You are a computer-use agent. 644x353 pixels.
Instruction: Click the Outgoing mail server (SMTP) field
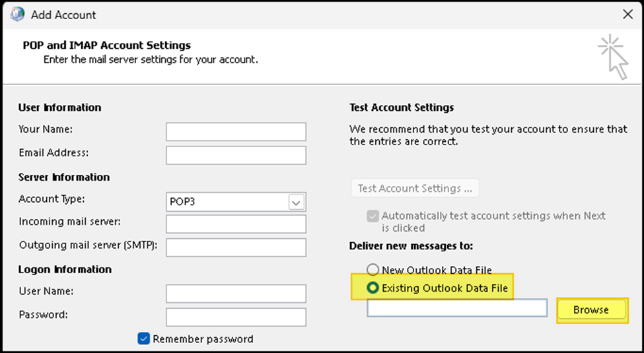(236, 247)
